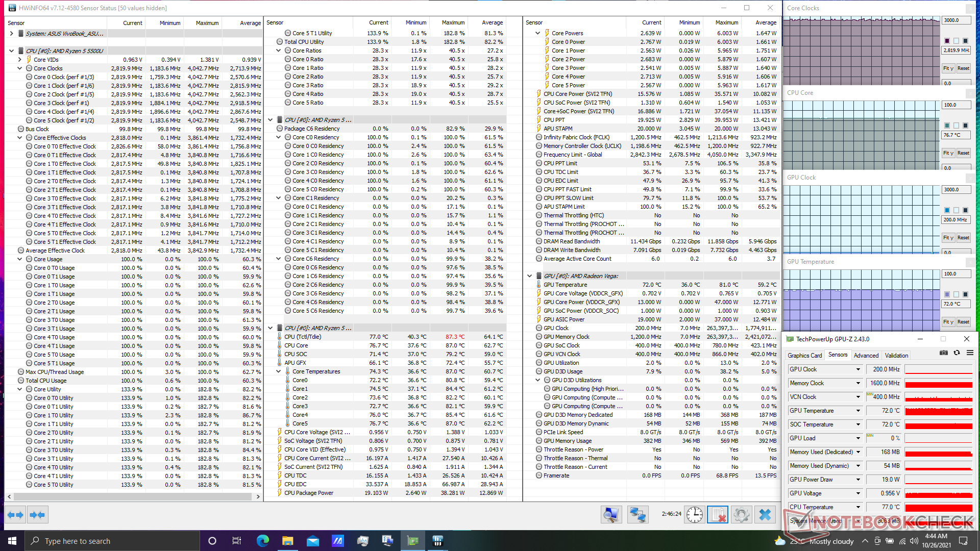Switch to the Advanced tab in GPU-Z
This screenshot has height=551, width=980.
coord(866,356)
